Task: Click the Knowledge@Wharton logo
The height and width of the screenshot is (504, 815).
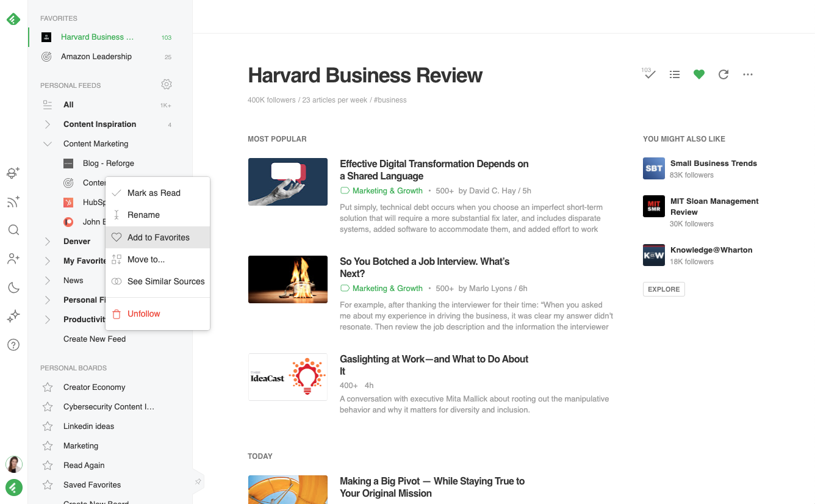Action: point(654,255)
